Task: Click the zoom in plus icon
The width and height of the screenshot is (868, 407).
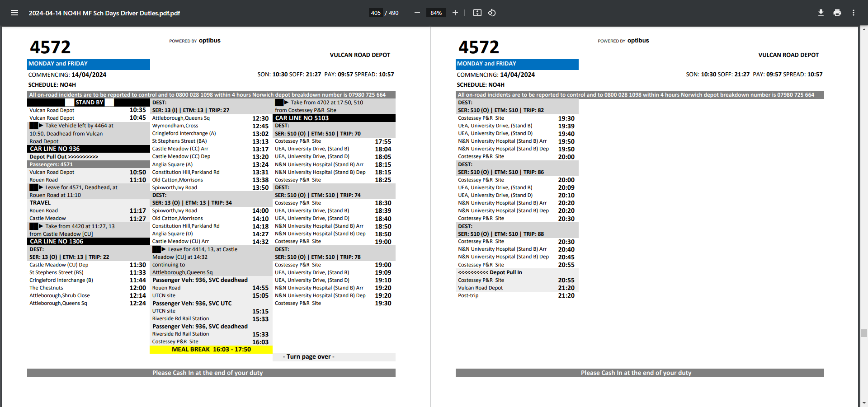Action: pos(455,13)
